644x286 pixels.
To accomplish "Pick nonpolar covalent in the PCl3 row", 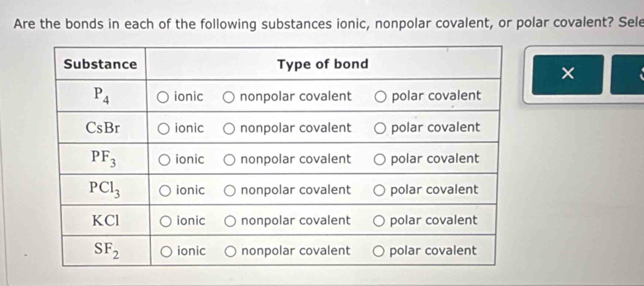I will 228,190.
